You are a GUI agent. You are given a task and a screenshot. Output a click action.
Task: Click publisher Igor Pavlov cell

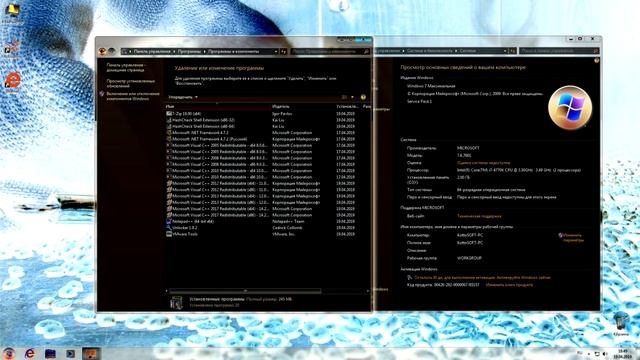(x=282, y=113)
